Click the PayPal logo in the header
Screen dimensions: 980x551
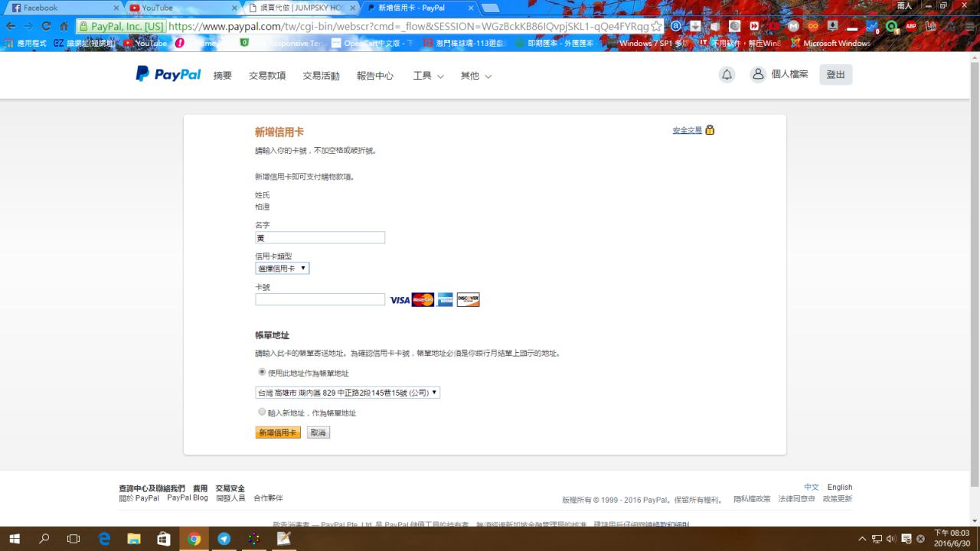(x=168, y=74)
